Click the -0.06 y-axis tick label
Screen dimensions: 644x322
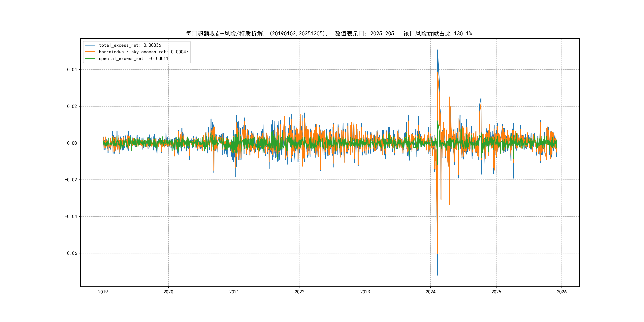(71, 253)
